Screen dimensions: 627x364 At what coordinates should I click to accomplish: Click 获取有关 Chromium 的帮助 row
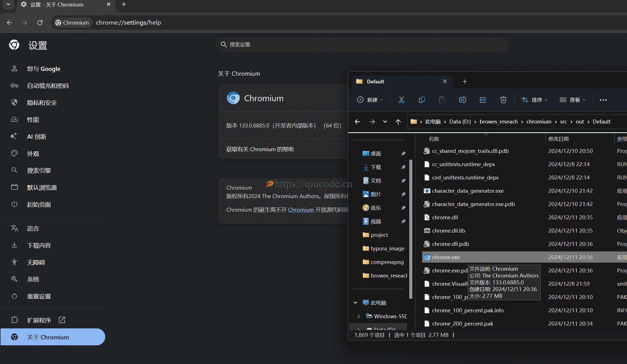(283, 149)
